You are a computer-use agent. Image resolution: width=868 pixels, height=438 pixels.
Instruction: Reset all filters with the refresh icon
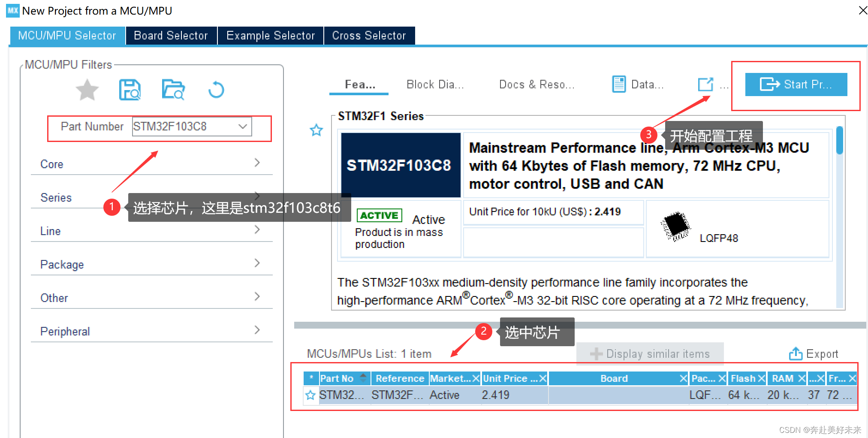[216, 90]
